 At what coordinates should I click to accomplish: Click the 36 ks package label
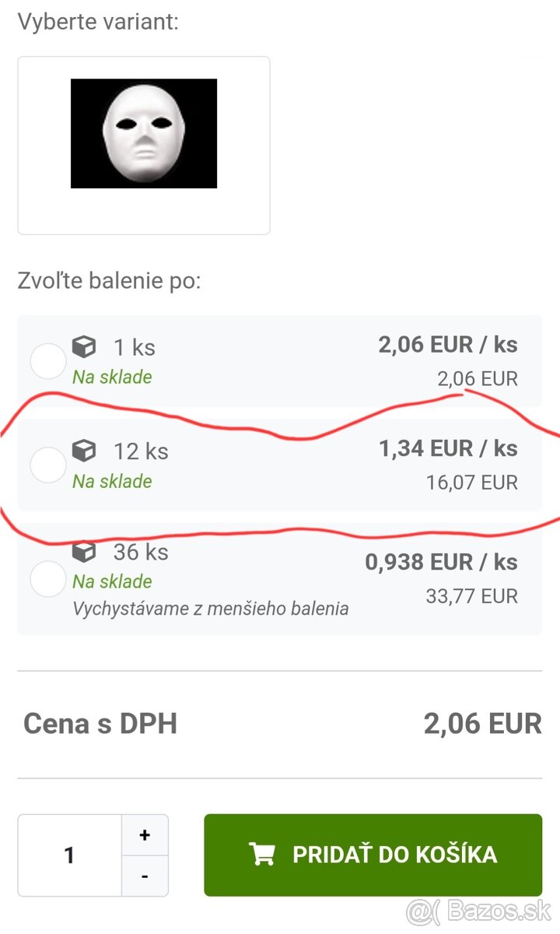141,552
